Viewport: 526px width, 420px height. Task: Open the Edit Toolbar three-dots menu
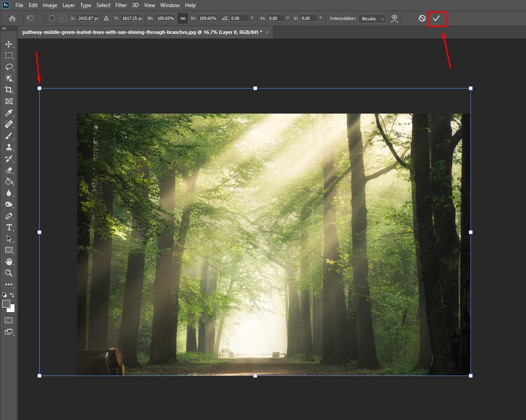tap(8, 284)
